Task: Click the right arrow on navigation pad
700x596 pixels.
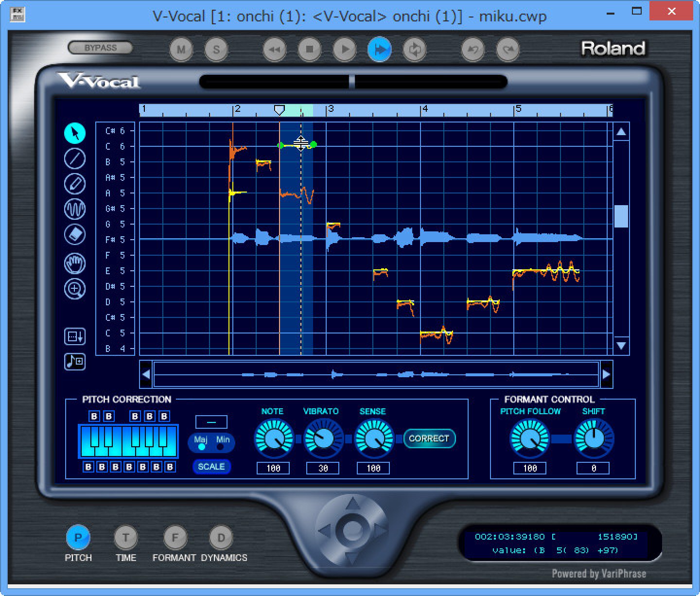Action: [x=381, y=530]
